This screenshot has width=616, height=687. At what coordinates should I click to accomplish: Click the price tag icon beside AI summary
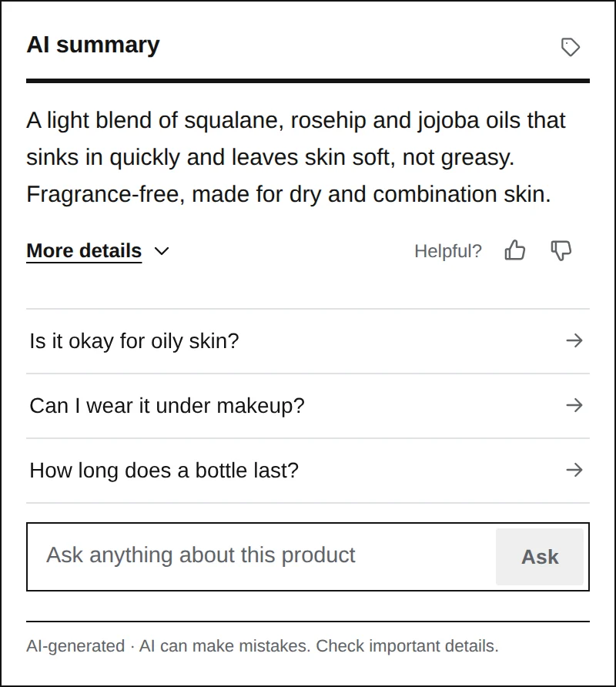click(571, 47)
